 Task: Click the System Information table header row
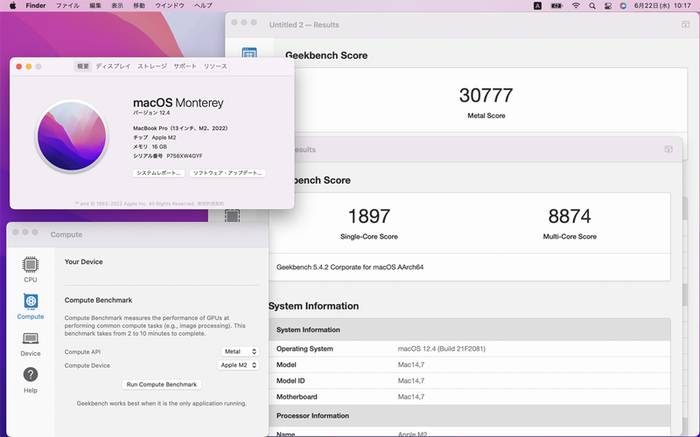point(470,329)
